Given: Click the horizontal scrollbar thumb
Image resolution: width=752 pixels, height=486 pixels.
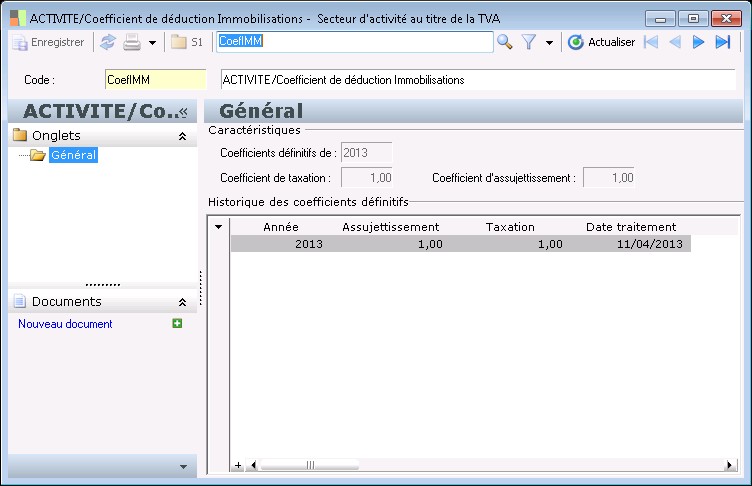Looking at the screenshot, I should [310, 465].
